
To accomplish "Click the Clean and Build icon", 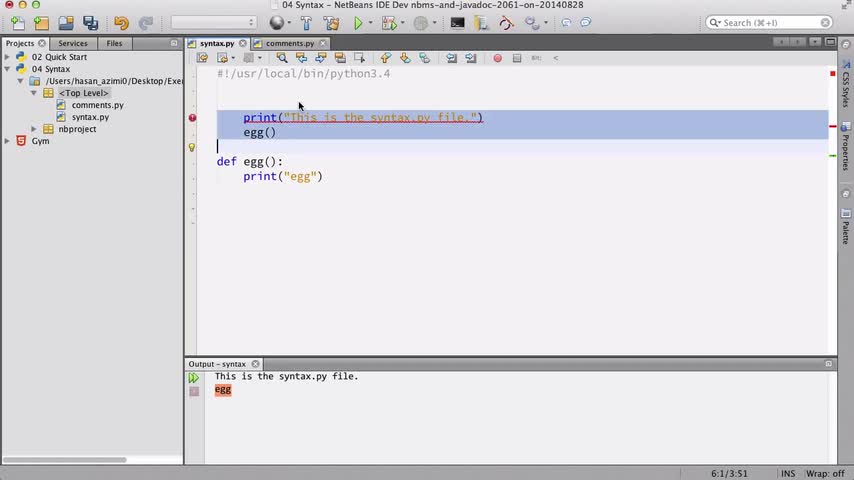I will coord(331,23).
